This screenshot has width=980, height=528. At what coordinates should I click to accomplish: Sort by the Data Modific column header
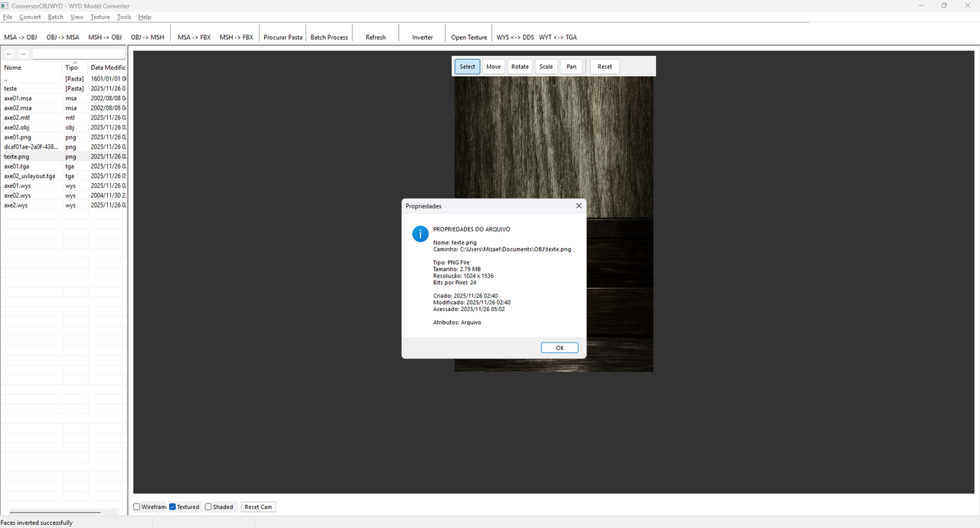[x=107, y=67]
